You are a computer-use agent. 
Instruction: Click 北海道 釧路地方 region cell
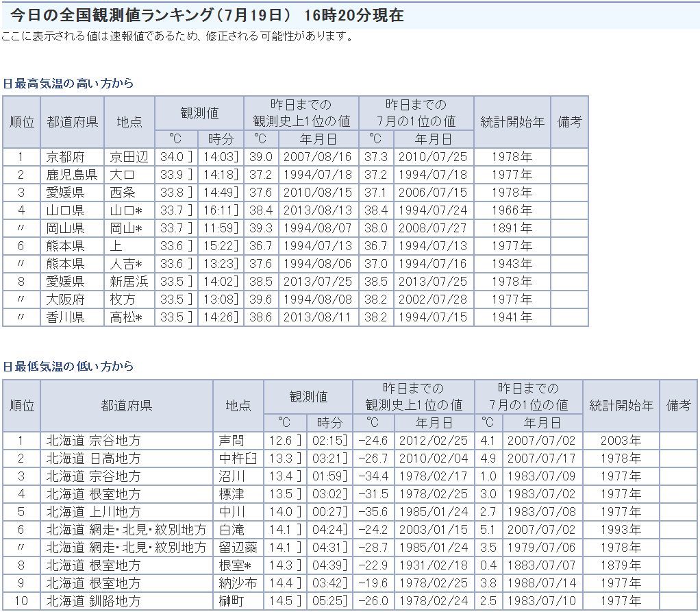[x=93, y=601]
